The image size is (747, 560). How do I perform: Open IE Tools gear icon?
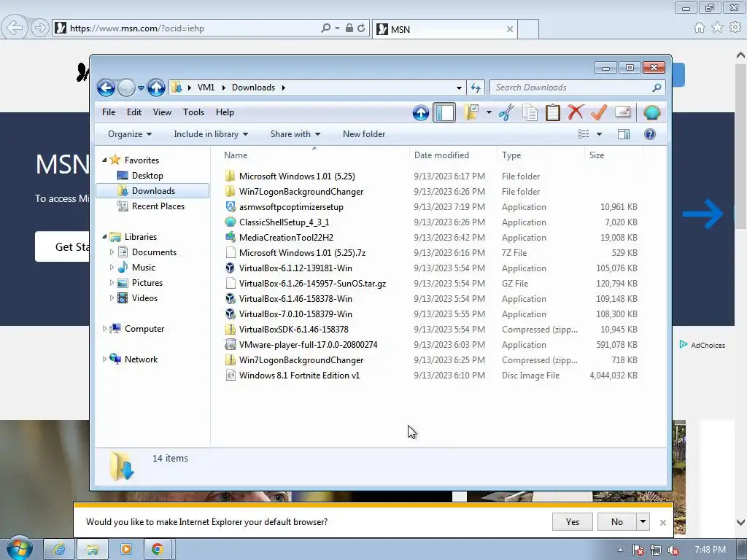pyautogui.click(x=735, y=28)
